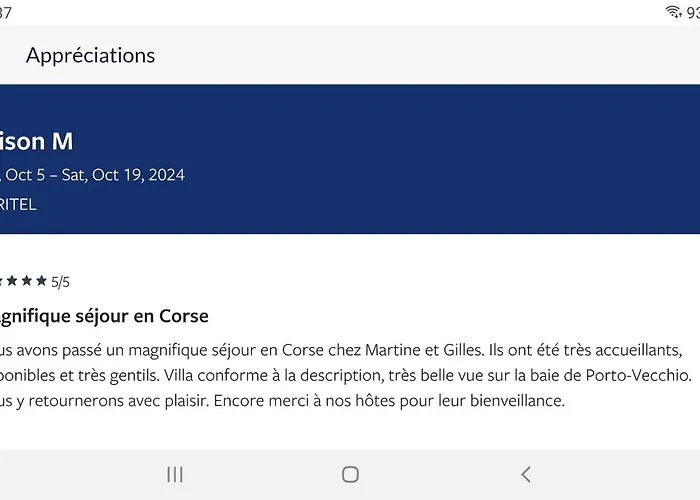700x500 pixels.
Task: Tap the battery percentage in status bar
Action: (x=691, y=11)
